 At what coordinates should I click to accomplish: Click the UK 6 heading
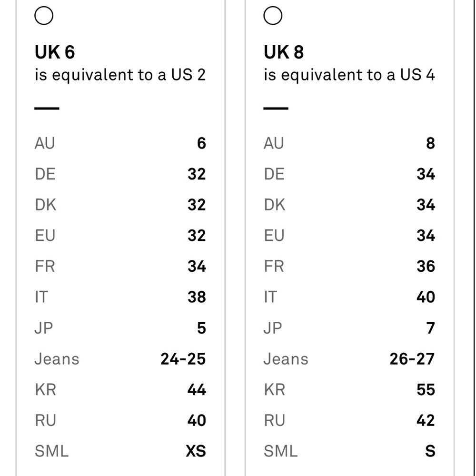point(55,52)
